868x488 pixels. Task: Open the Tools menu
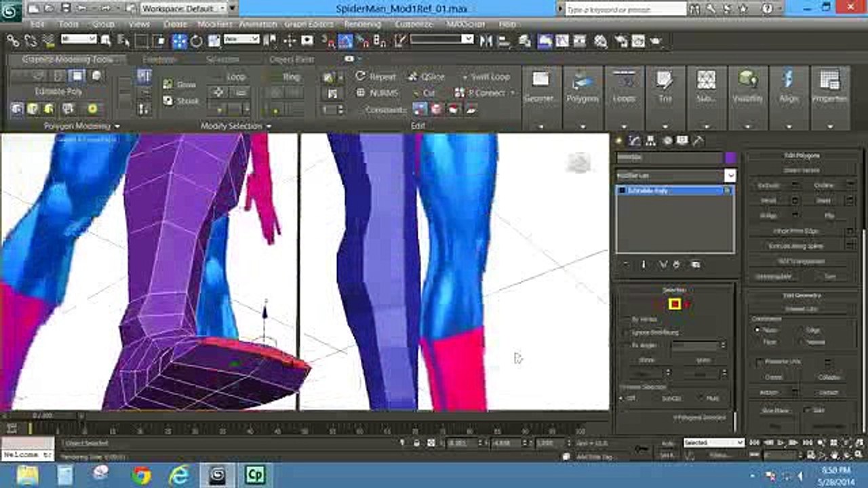click(x=68, y=24)
